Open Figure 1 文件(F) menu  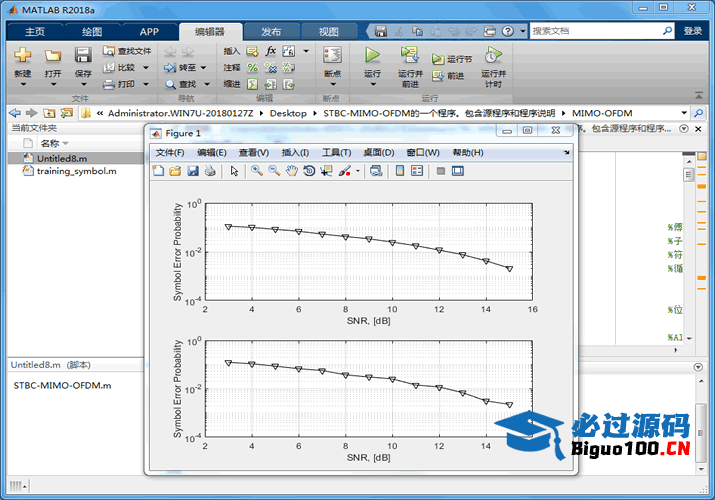pyautogui.click(x=170, y=153)
